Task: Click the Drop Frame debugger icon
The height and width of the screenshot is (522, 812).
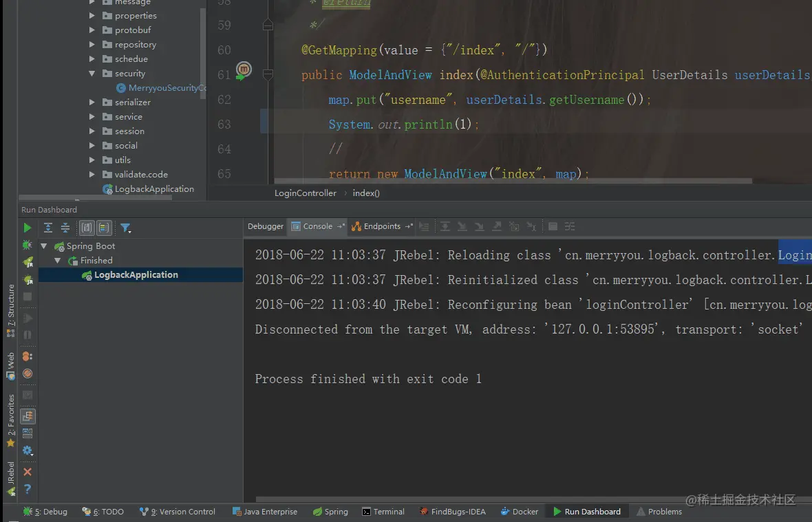Action: pyautogui.click(x=514, y=226)
